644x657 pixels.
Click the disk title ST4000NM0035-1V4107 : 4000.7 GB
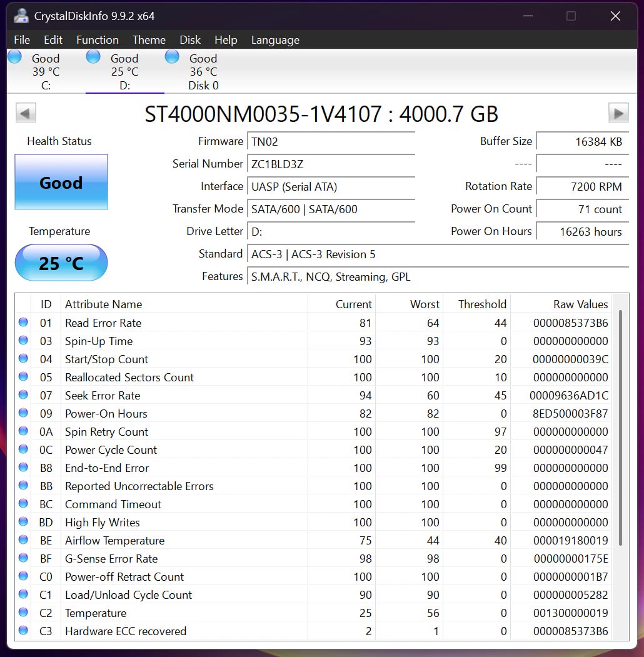click(x=321, y=114)
